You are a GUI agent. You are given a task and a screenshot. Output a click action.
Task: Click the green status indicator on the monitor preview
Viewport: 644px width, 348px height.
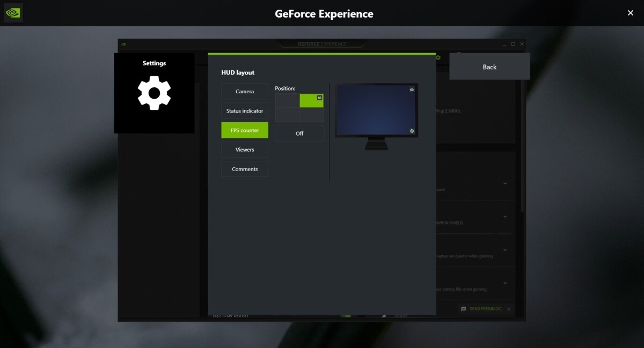(412, 131)
